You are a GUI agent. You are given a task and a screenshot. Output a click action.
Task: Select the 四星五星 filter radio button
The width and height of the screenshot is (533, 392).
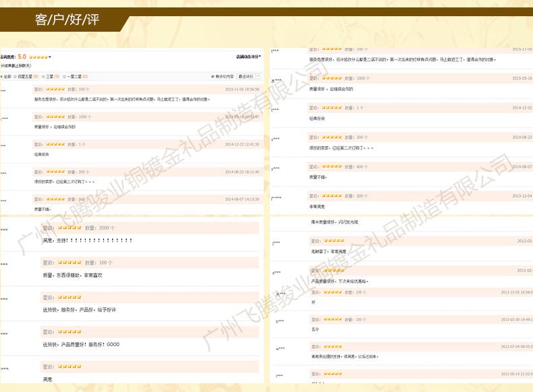[15, 76]
